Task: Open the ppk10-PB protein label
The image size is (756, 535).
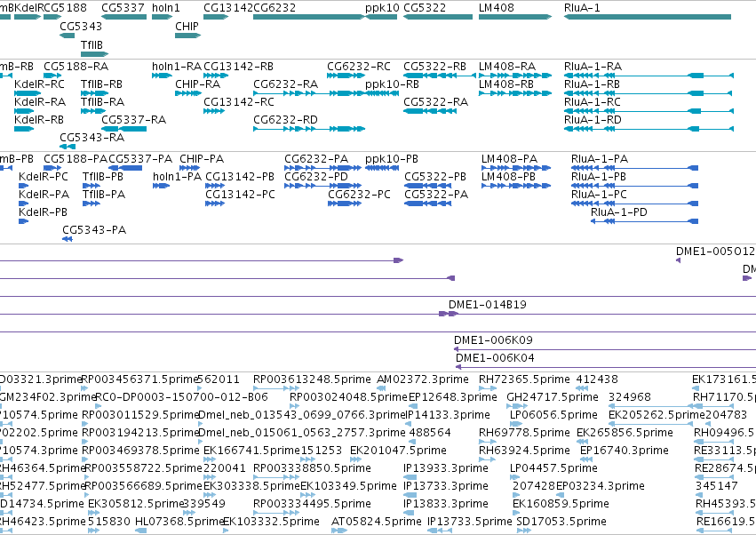Action: 391,159
